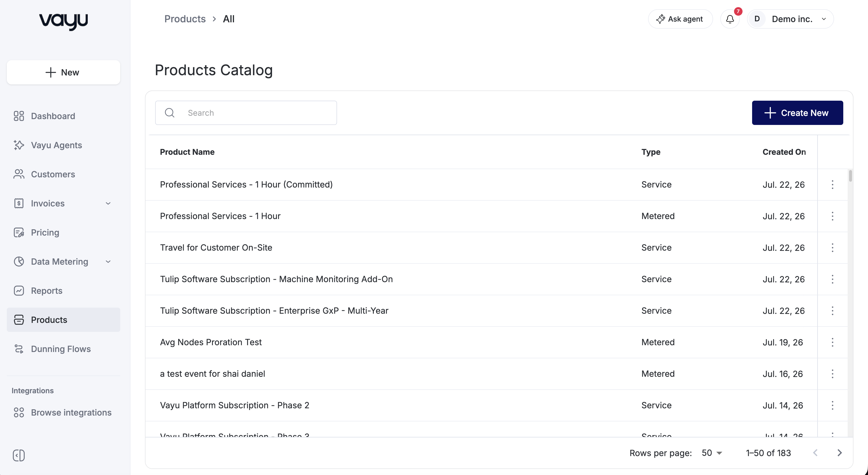
Task: Open the Dashboard menu item
Action: click(x=63, y=116)
